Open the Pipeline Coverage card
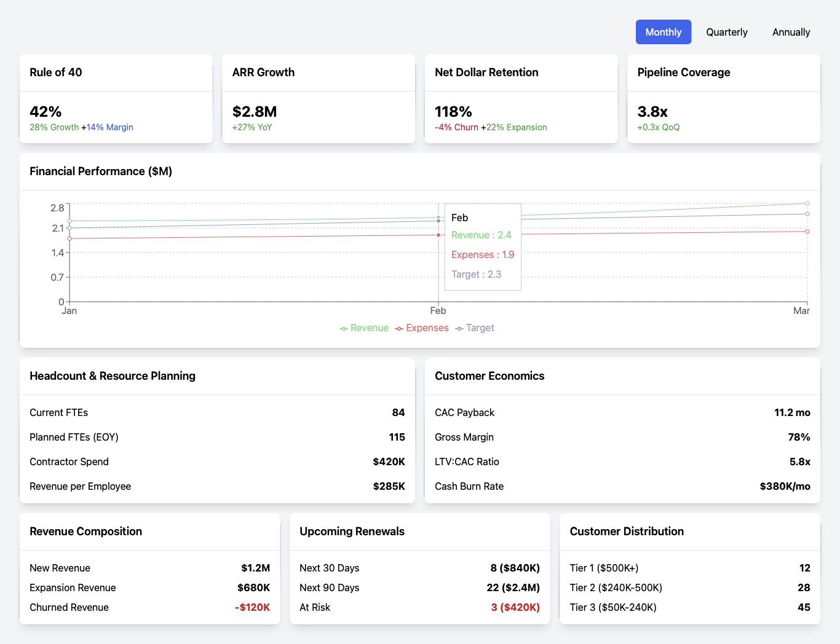Image resolution: width=840 pixels, height=644 pixels. click(x=723, y=98)
